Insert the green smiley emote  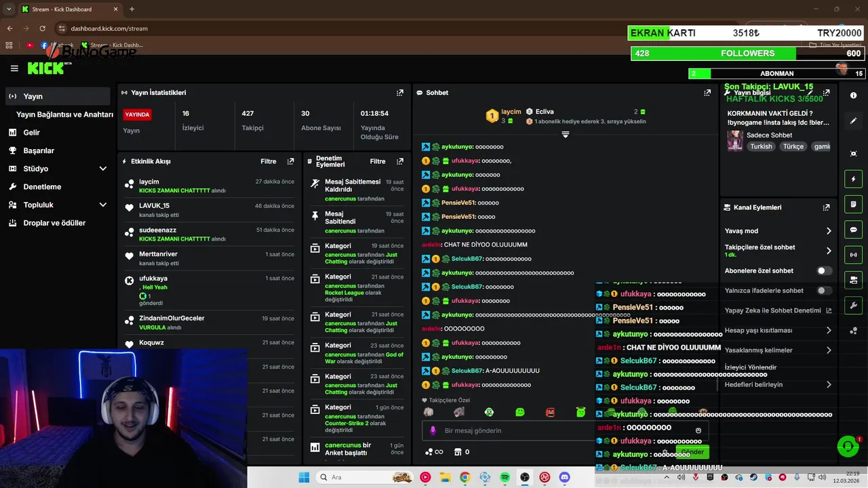point(520,412)
